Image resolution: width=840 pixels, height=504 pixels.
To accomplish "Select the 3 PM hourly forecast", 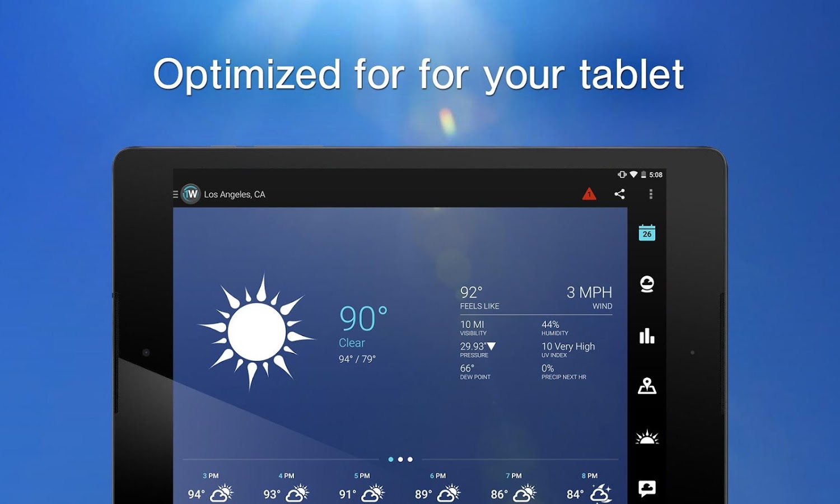I will click(x=211, y=487).
